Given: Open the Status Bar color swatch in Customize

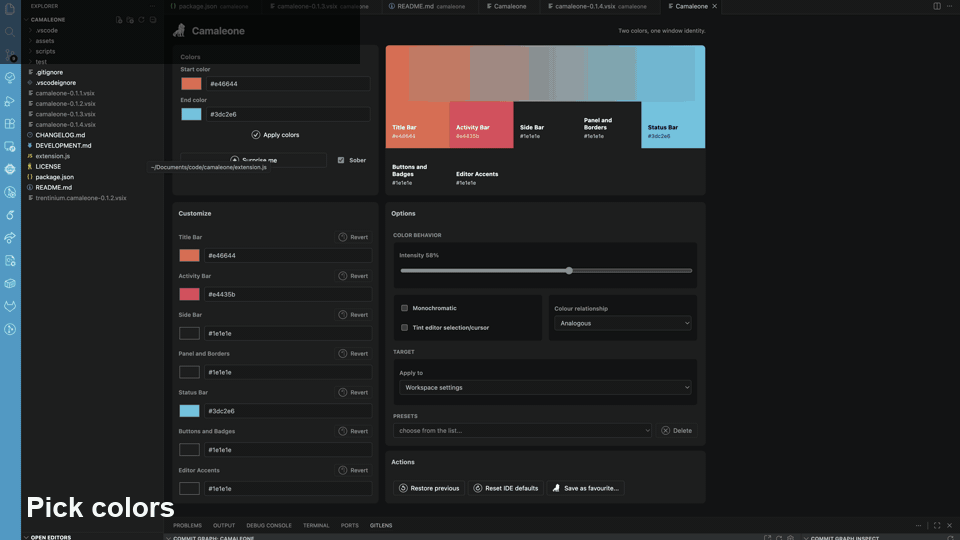Looking at the screenshot, I should [189, 411].
